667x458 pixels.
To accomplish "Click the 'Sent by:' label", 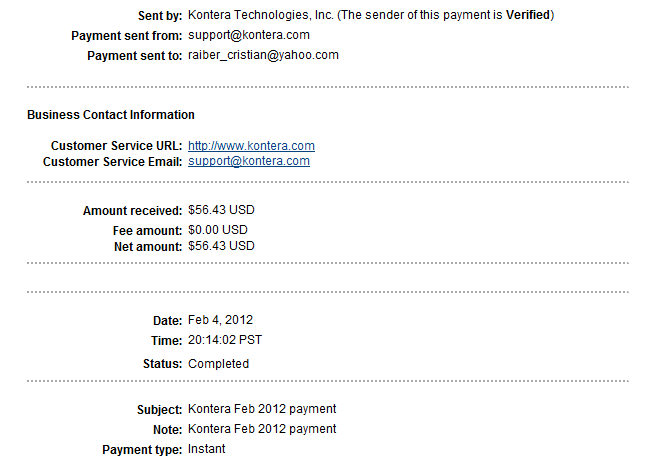I will (x=160, y=16).
